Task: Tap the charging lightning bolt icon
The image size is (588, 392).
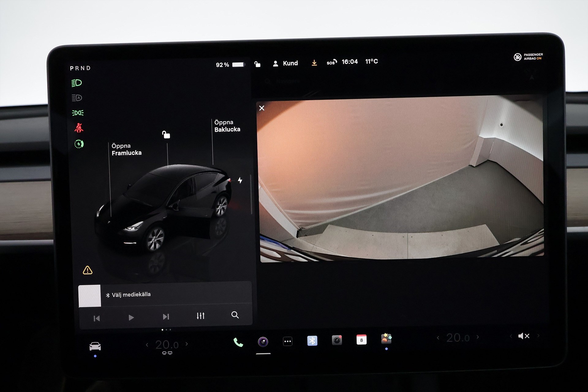Action: [x=240, y=180]
